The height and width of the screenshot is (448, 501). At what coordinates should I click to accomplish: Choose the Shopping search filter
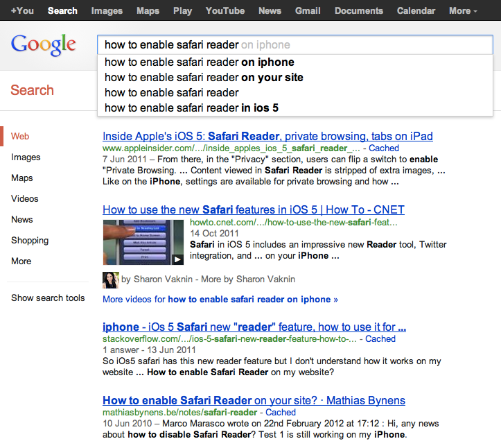[x=30, y=240]
